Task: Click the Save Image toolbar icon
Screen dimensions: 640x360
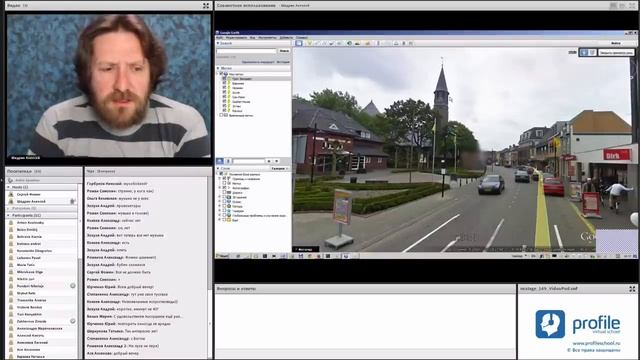Action: click(x=404, y=43)
